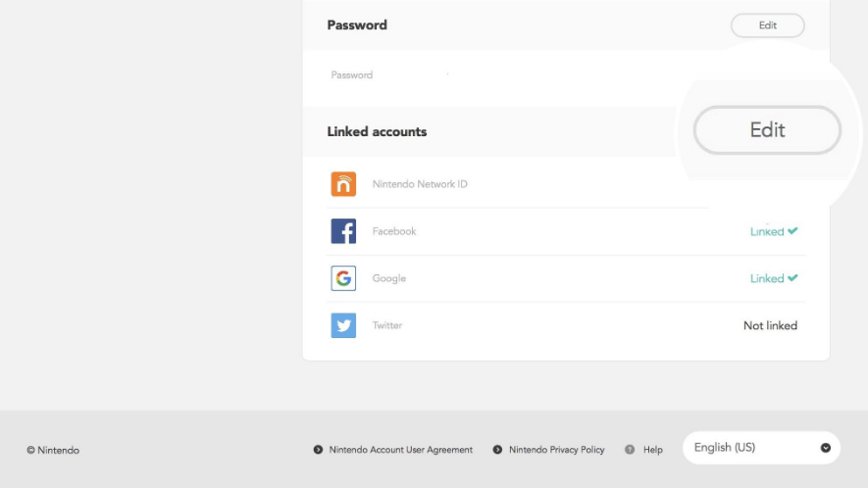Screen dimensions: 868x488
Task: Click the Nintendo Network ID orange icon
Action: (x=343, y=184)
